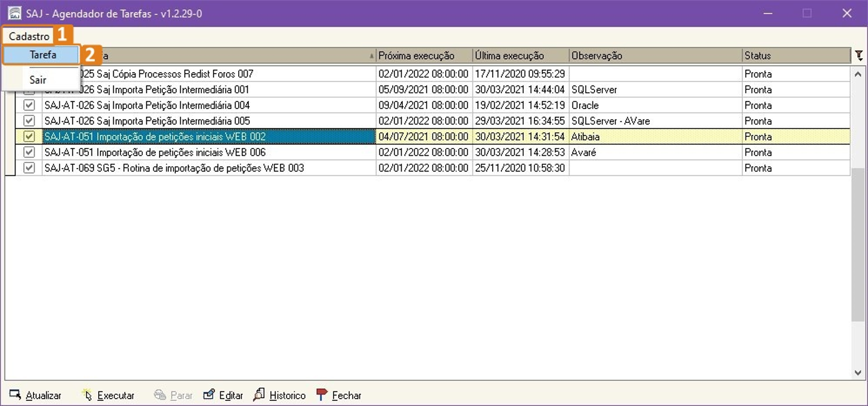Image resolution: width=868 pixels, height=406 pixels.
Task: Open the Cadastro menu
Action: coord(29,36)
